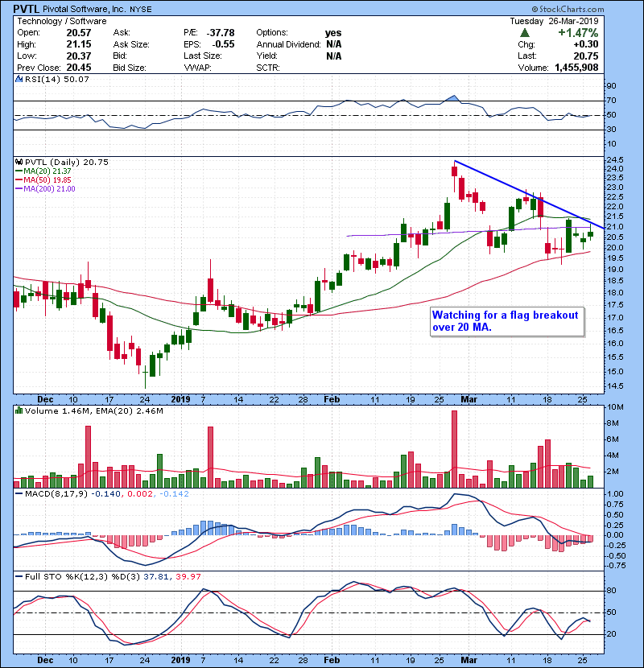Click the MACD histogram value -0.142
This screenshot has width=644, height=668.
173,494
